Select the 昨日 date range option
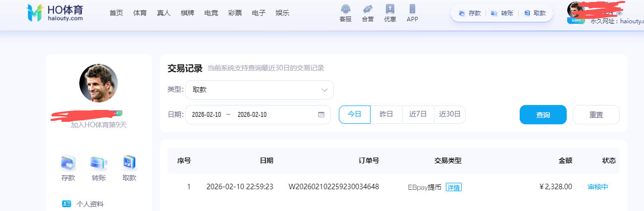This screenshot has width=644, height=211. click(386, 114)
